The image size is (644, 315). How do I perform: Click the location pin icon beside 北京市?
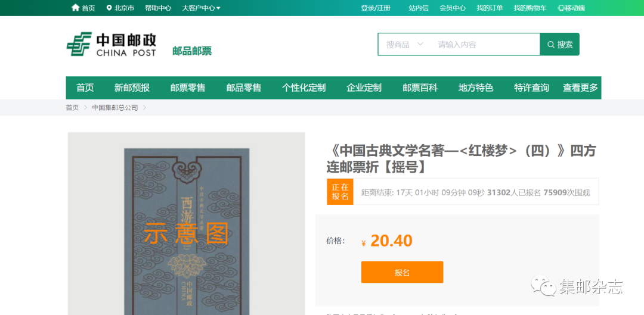(x=109, y=8)
